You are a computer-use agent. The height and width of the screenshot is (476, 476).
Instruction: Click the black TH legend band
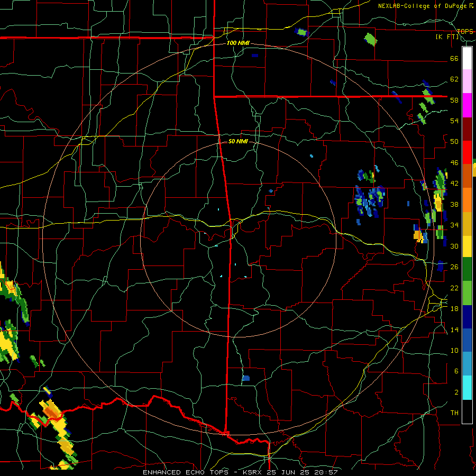tap(467, 411)
